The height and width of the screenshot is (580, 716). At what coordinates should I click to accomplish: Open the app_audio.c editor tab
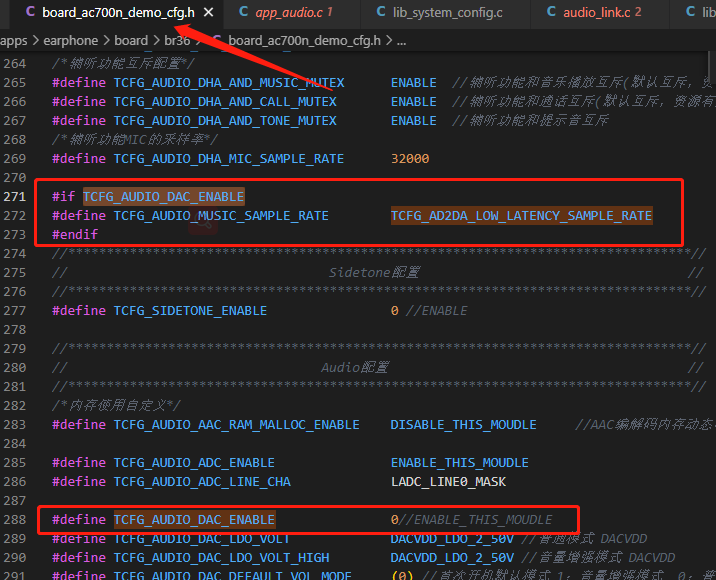tap(294, 13)
